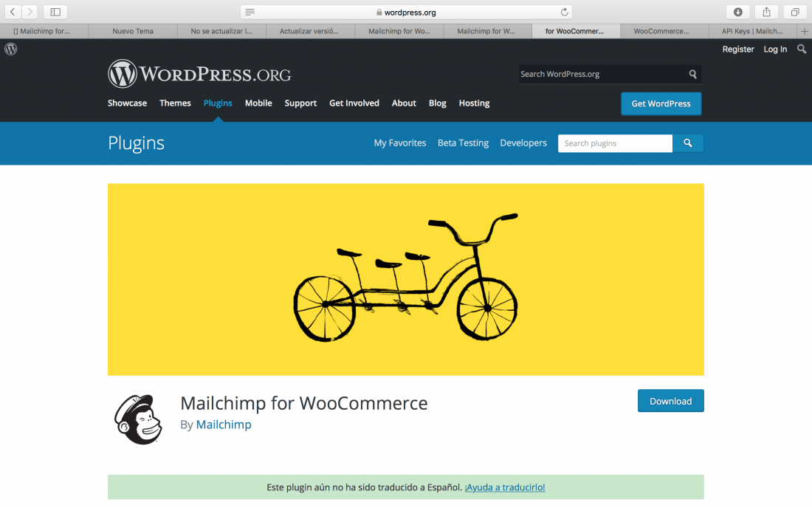
Task: Open the Hosting menu item
Action: point(475,103)
